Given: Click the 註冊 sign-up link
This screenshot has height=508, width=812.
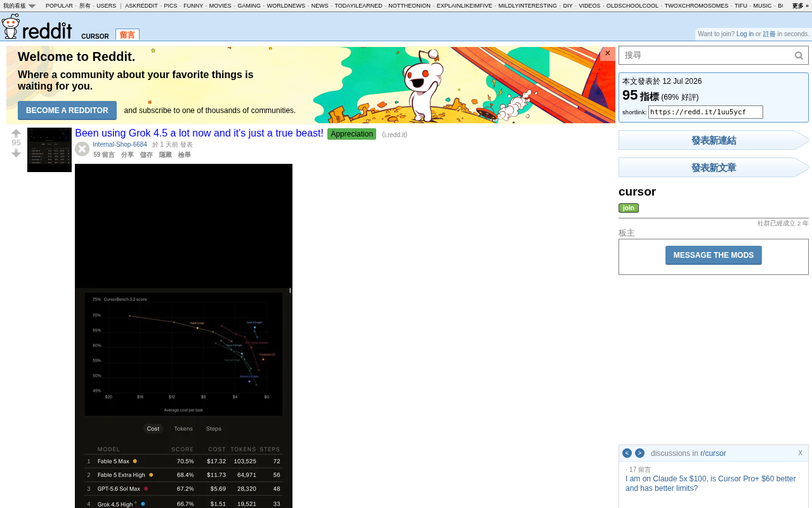Looking at the screenshot, I should pos(769,34).
